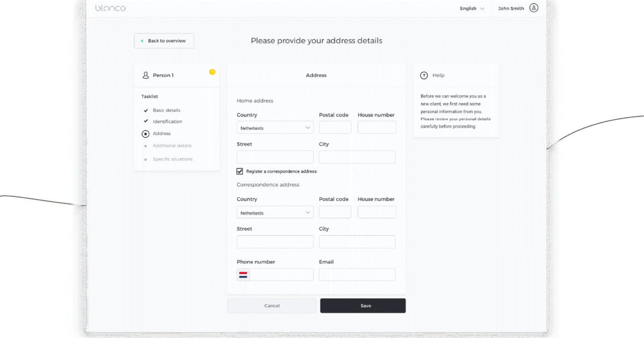The width and height of the screenshot is (644, 338).
Task: Click the checkmark beside Identification
Action: point(145,121)
